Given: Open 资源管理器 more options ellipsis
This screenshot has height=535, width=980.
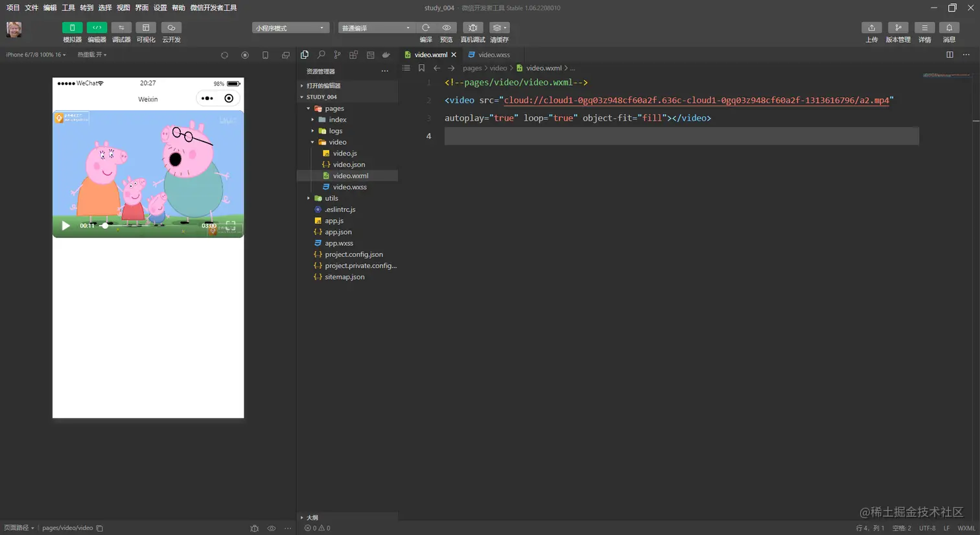Looking at the screenshot, I should point(385,71).
